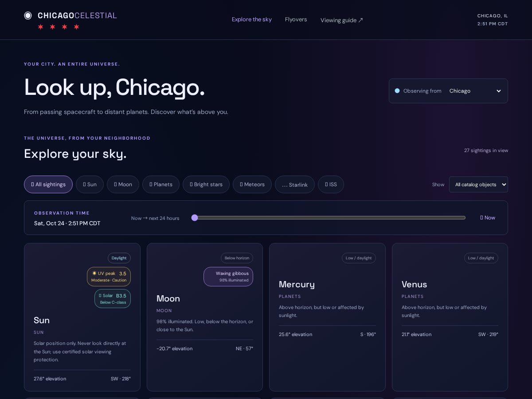Click Mercury's Low / daylight tag
The height and width of the screenshot is (399, 532).
pos(359,258)
